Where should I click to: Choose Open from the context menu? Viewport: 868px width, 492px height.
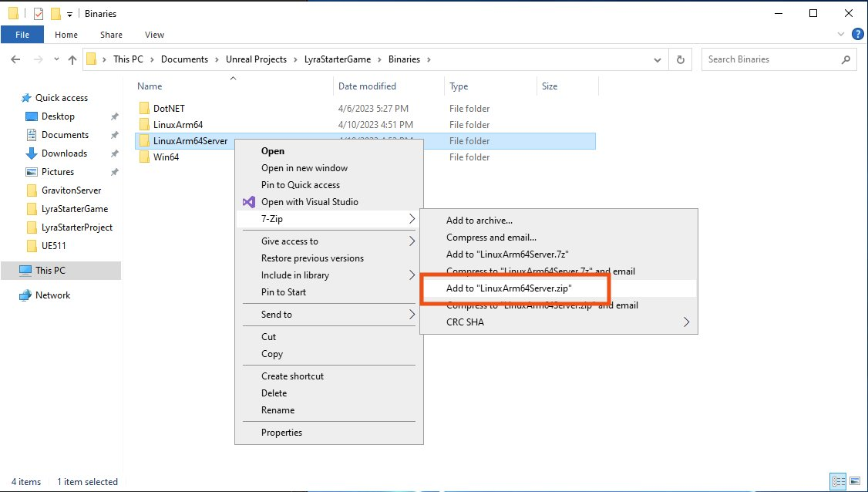click(x=273, y=151)
